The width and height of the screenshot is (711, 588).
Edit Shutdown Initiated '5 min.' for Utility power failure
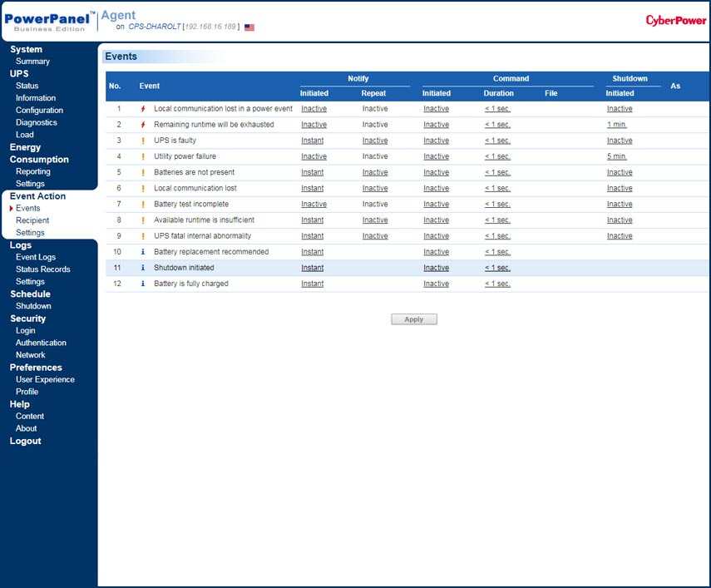coord(617,156)
